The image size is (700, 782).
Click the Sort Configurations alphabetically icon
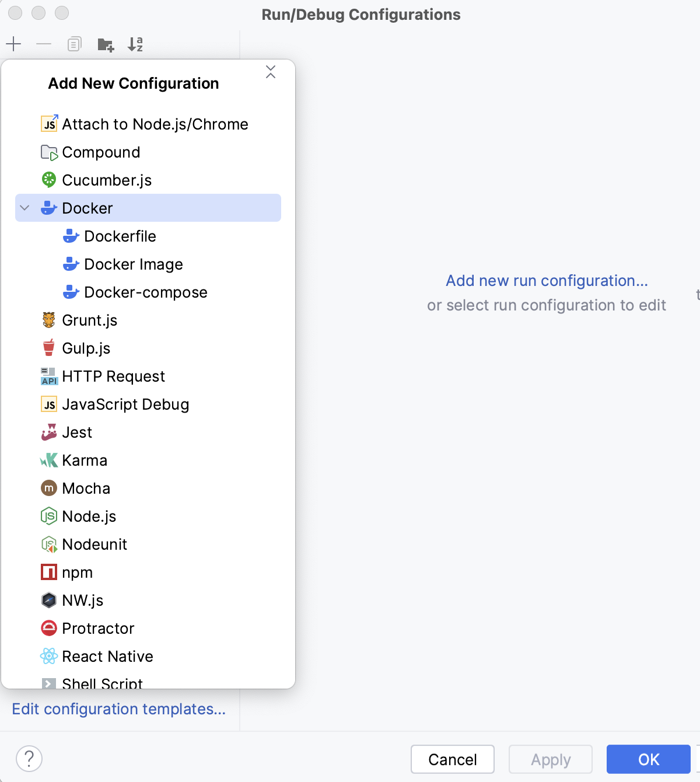pyautogui.click(x=136, y=44)
